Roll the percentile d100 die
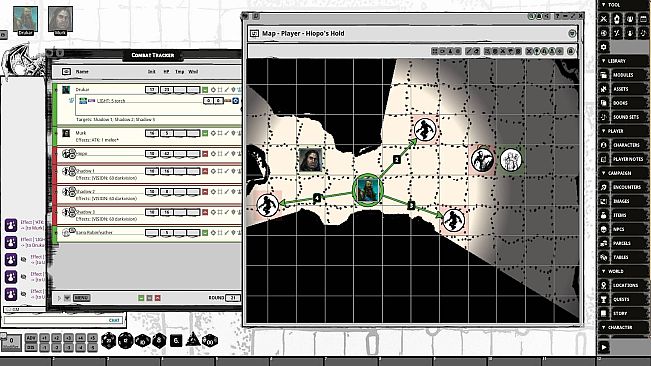Screen dimensions: 651x366 point(210,341)
